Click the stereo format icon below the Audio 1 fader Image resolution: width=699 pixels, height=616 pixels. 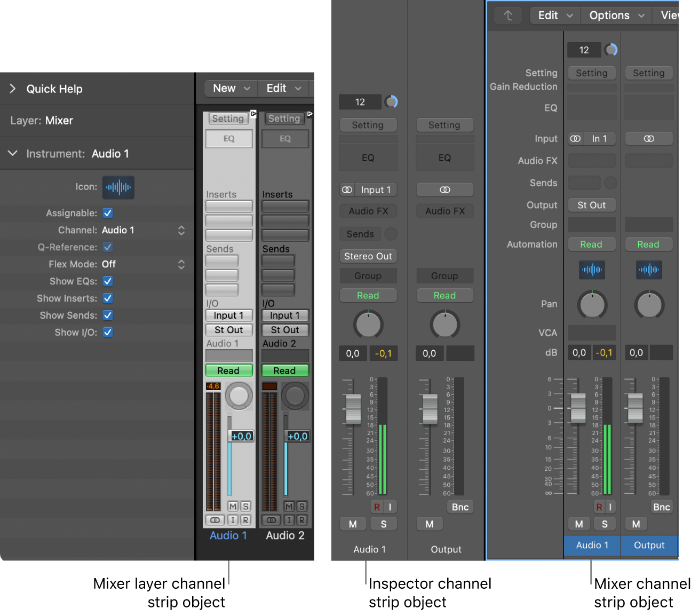(x=215, y=520)
